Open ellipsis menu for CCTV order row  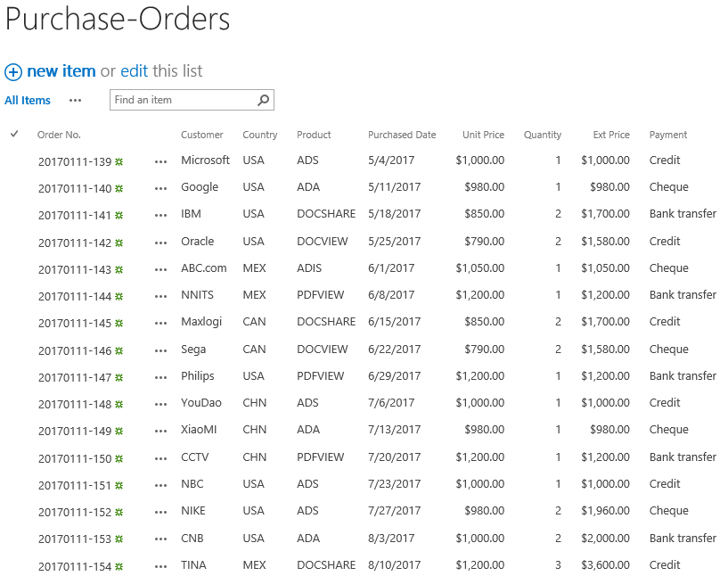pos(160,459)
